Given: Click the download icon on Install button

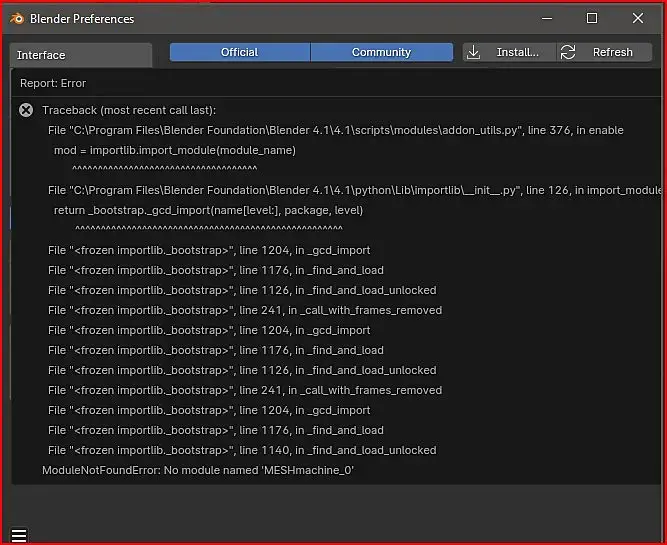Looking at the screenshot, I should (474, 52).
